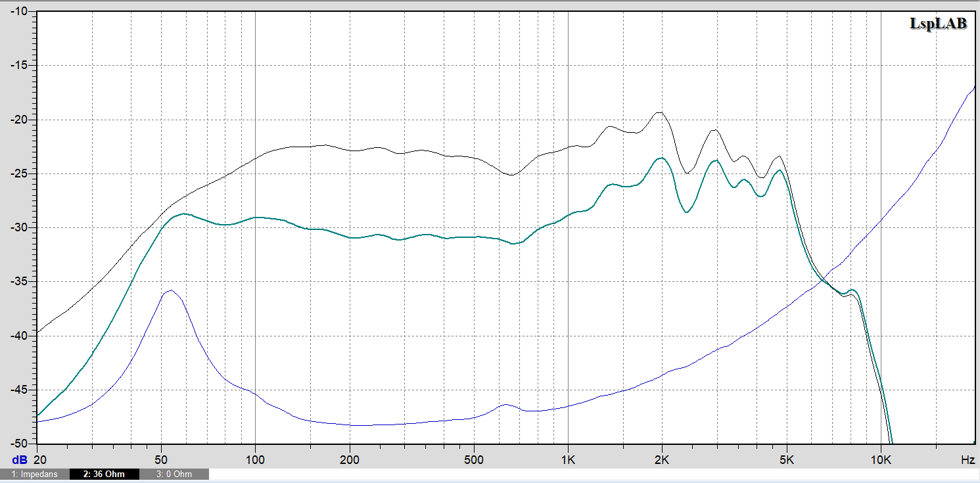Click the blue impedance curve peak near 50 Hz

(170, 290)
